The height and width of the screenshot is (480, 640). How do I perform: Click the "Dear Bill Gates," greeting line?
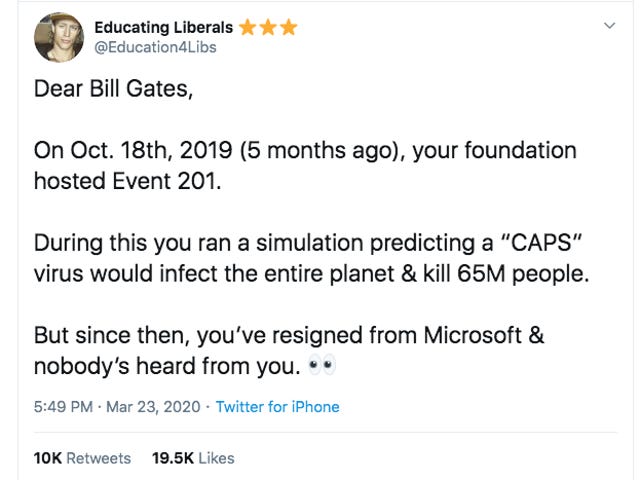click(113, 89)
